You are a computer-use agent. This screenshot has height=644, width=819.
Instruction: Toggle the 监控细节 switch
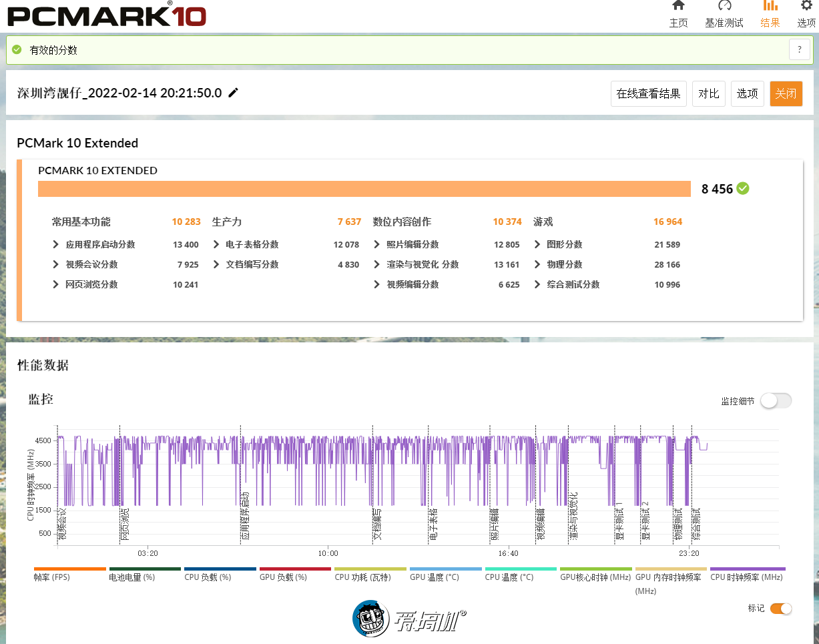tap(776, 401)
